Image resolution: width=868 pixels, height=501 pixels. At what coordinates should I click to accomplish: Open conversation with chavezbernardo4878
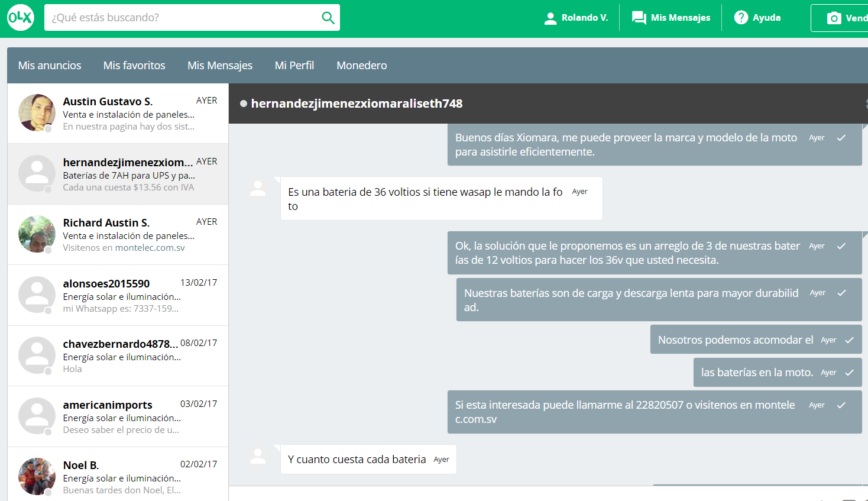coord(118,355)
